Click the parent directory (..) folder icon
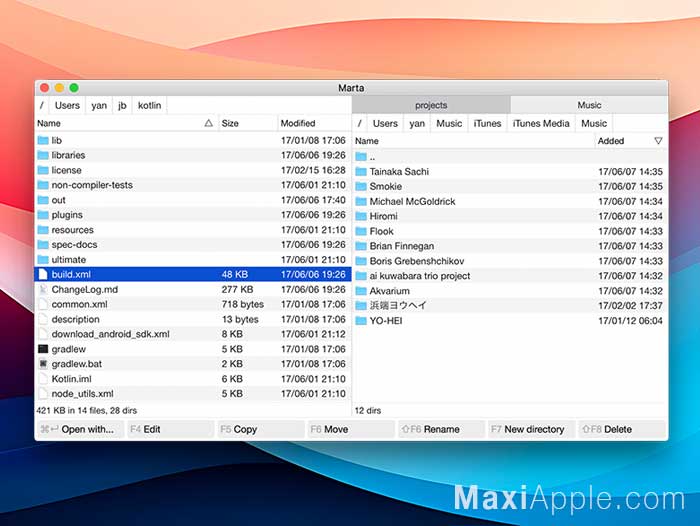Viewport: 700px width, 526px height. point(361,157)
